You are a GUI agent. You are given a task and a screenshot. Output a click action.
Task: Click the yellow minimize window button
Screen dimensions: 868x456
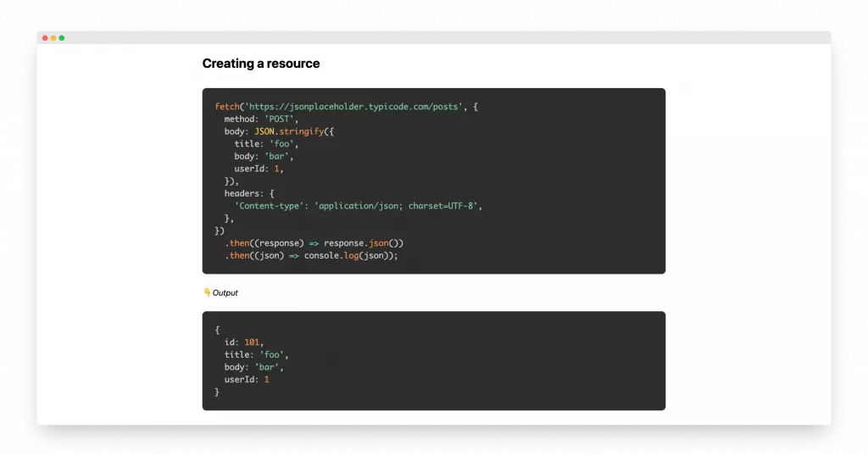click(53, 38)
